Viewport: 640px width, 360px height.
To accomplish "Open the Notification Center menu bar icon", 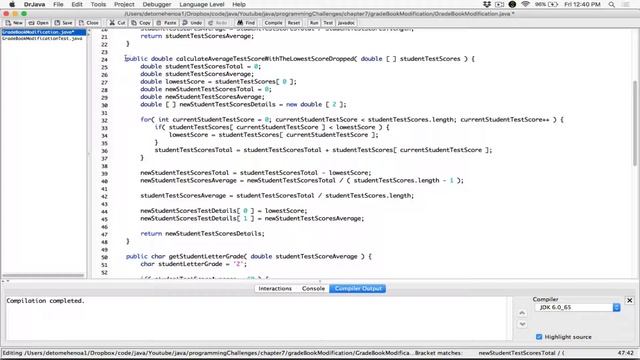I will pyautogui.click(x=627, y=4).
